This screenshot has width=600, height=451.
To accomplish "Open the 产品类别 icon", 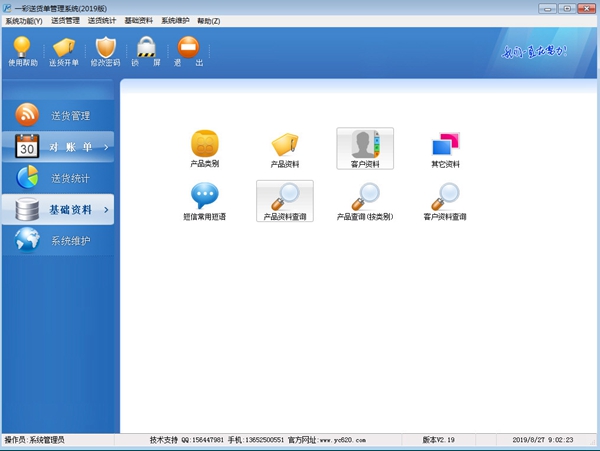I will (204, 146).
